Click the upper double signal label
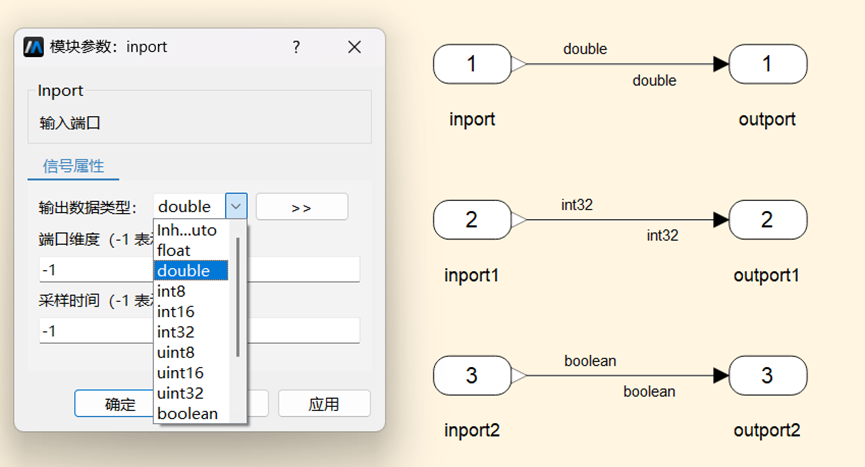This screenshot has width=865, height=467. [x=585, y=49]
